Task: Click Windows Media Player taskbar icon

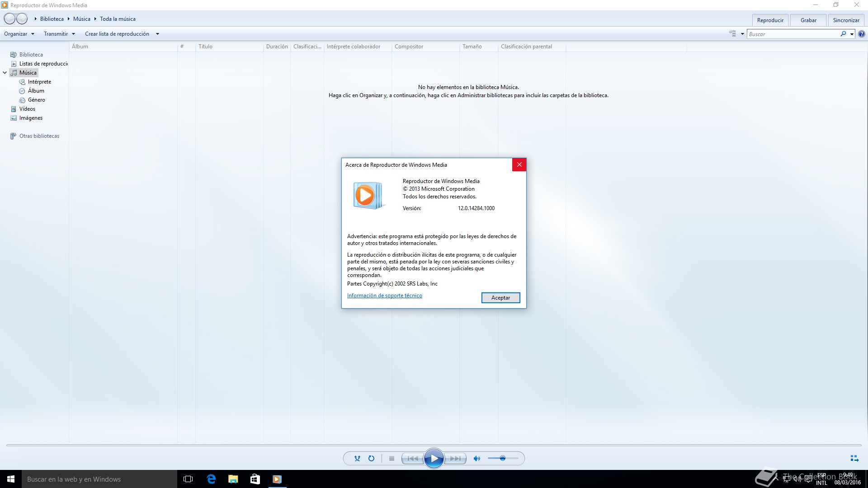Action: 277,479
